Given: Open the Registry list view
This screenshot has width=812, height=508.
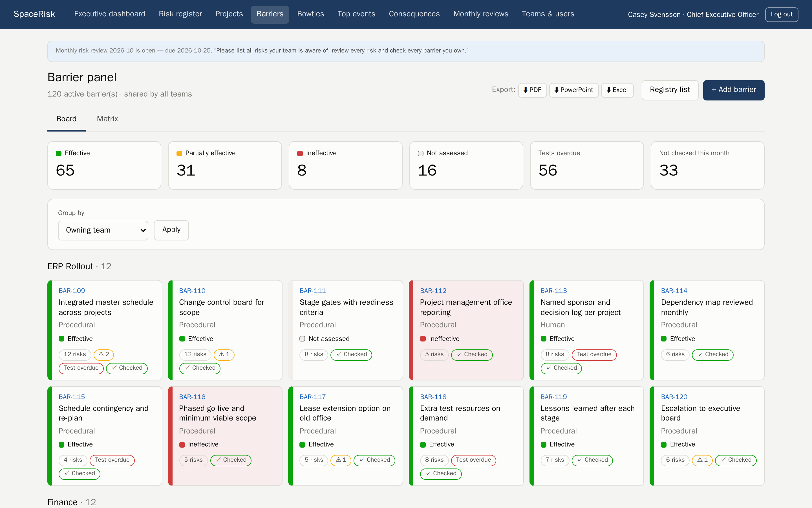Looking at the screenshot, I should pos(670,90).
